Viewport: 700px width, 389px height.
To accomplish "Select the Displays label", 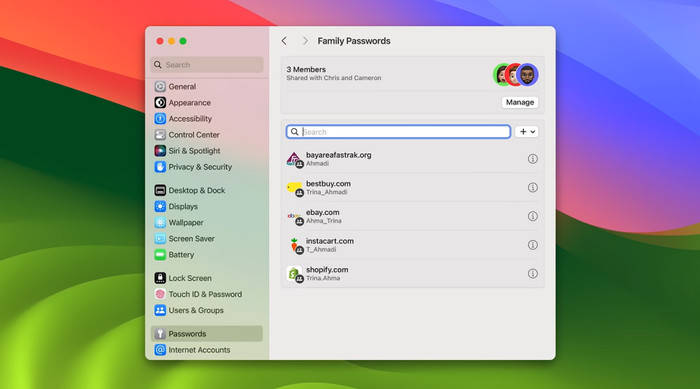I will (x=183, y=206).
